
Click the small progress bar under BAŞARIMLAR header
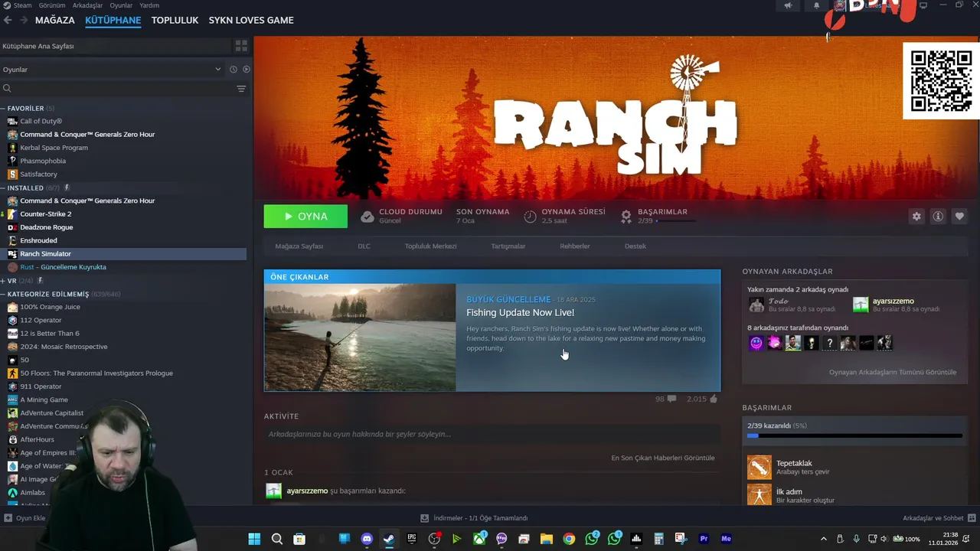click(676, 221)
